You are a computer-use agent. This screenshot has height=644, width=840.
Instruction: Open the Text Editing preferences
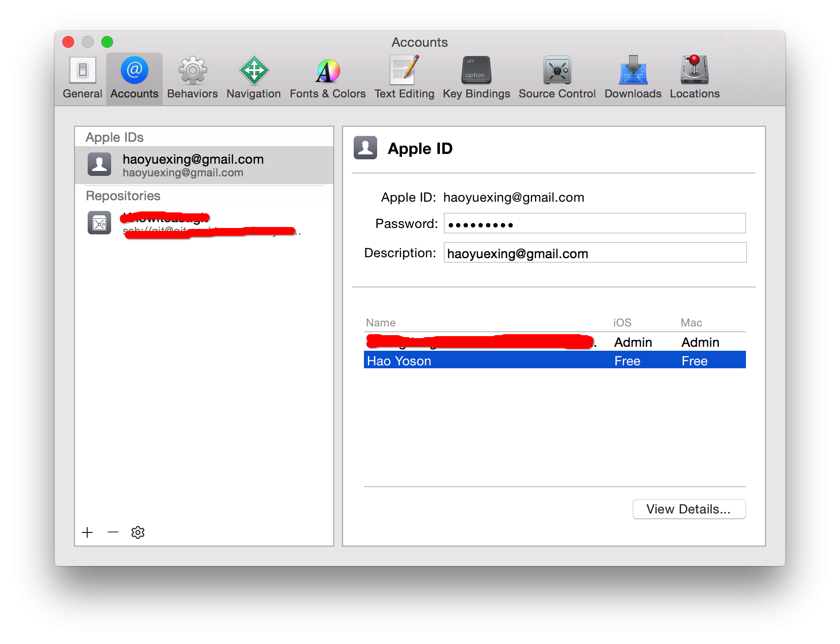[x=404, y=78]
